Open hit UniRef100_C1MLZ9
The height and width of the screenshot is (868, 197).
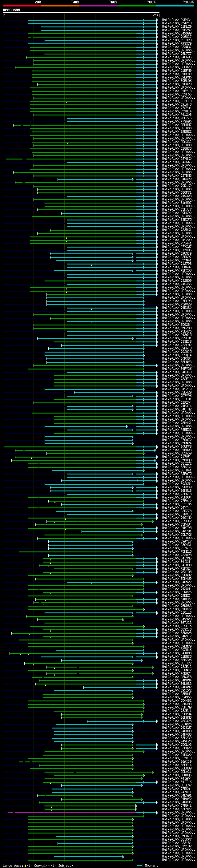pos(177,26)
